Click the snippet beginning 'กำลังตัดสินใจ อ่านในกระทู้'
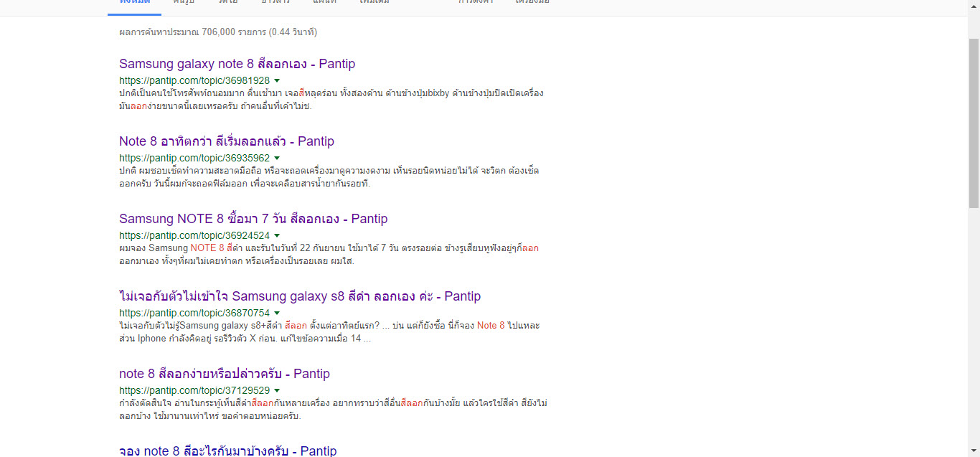Image resolution: width=980 pixels, height=457 pixels. pos(334,410)
